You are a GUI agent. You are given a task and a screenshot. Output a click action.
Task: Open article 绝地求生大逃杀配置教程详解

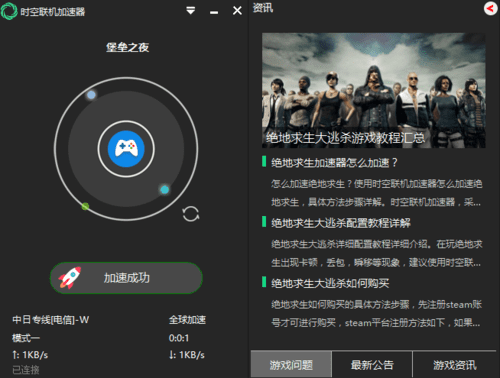point(341,223)
